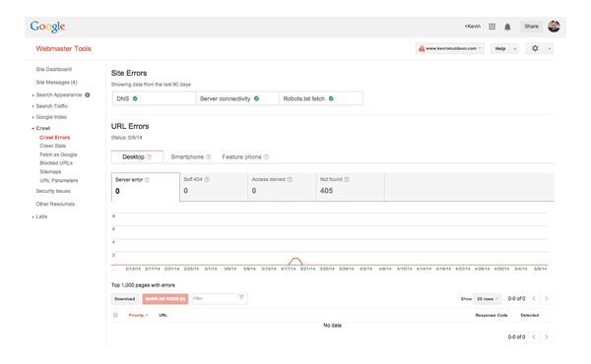Select the Not found 405 tab
The height and width of the screenshot is (364, 591).
point(351,187)
